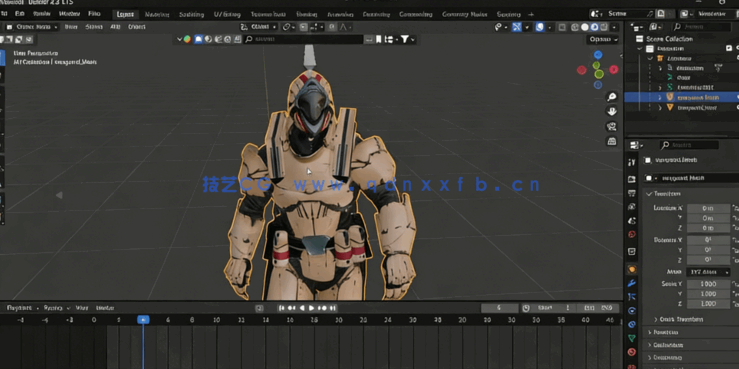Open the timeline Playback popover
This screenshot has height=369, width=739.
[22, 308]
